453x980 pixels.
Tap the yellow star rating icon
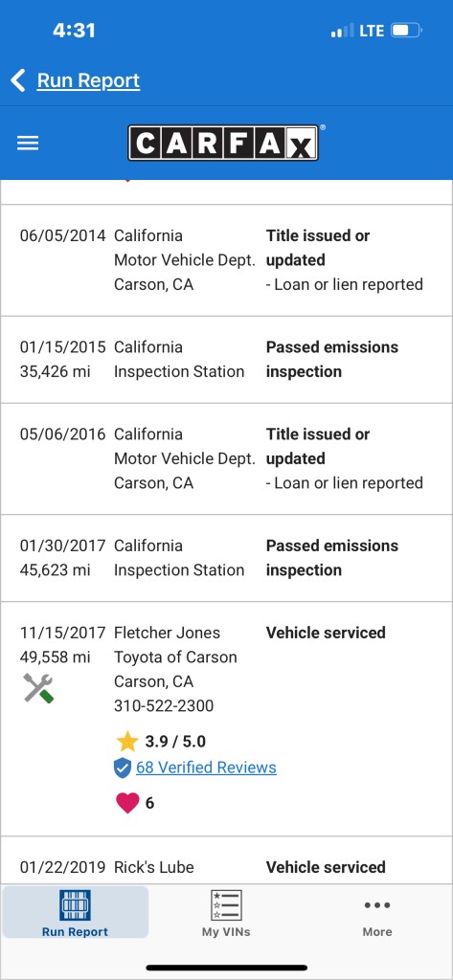(127, 742)
